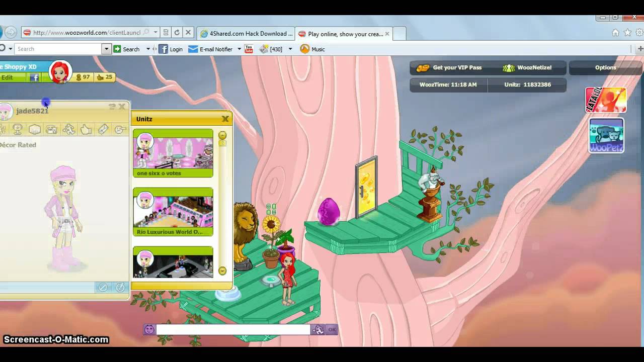Click the toolbar Search text field
The width and height of the screenshot is (644, 362).
(58, 49)
